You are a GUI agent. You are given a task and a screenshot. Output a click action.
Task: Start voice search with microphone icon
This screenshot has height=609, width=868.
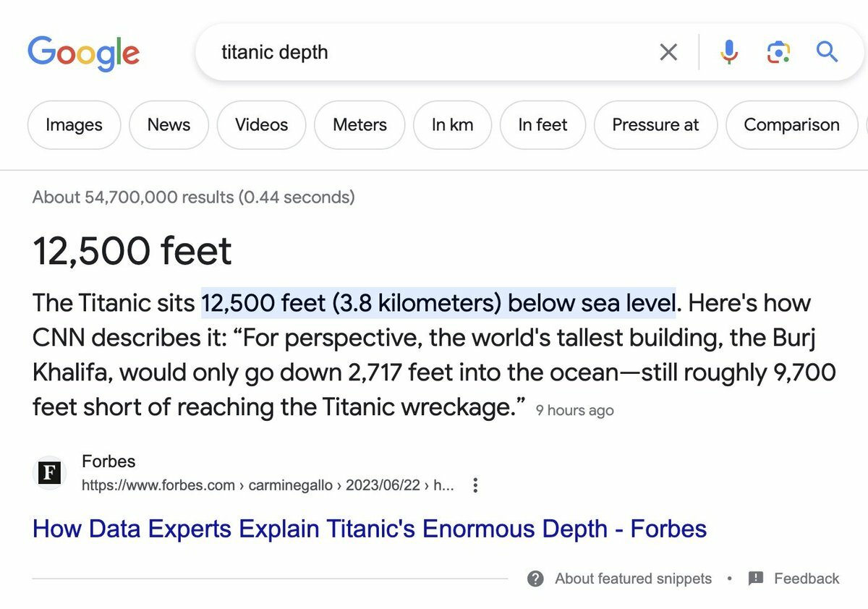[729, 52]
